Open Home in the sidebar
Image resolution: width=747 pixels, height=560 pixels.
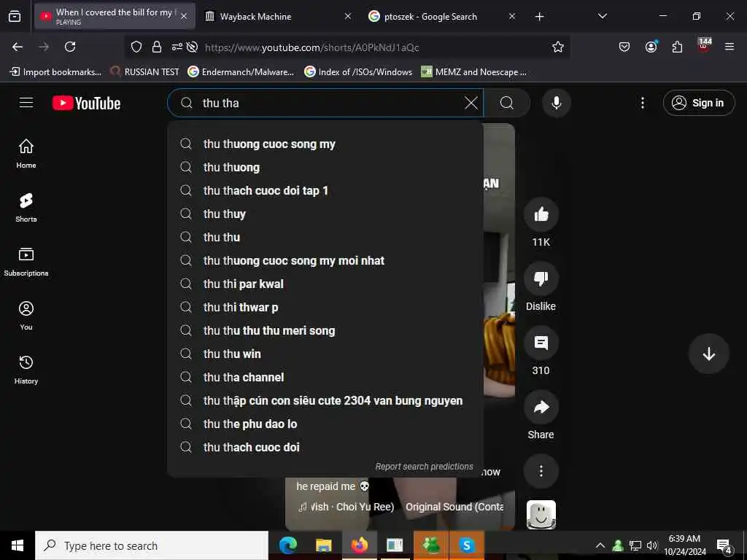26,153
